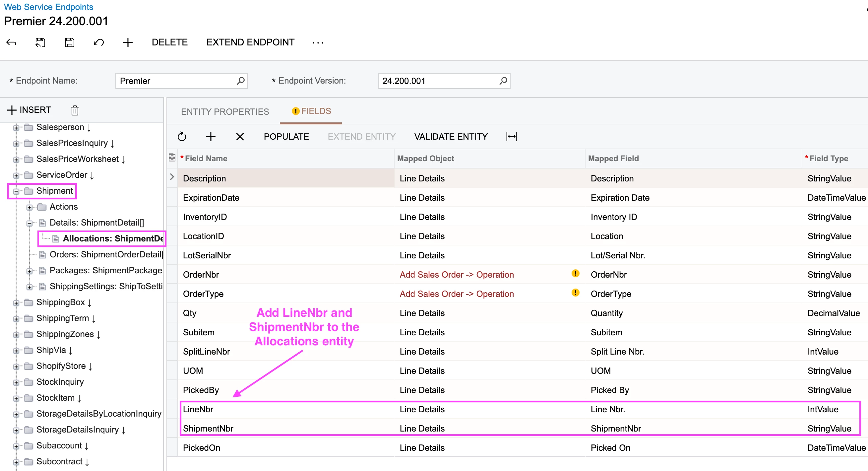Viewport: 868px width, 471px height.
Task: Click the EXTEND ENDPOINT button
Action: pyautogui.click(x=250, y=42)
